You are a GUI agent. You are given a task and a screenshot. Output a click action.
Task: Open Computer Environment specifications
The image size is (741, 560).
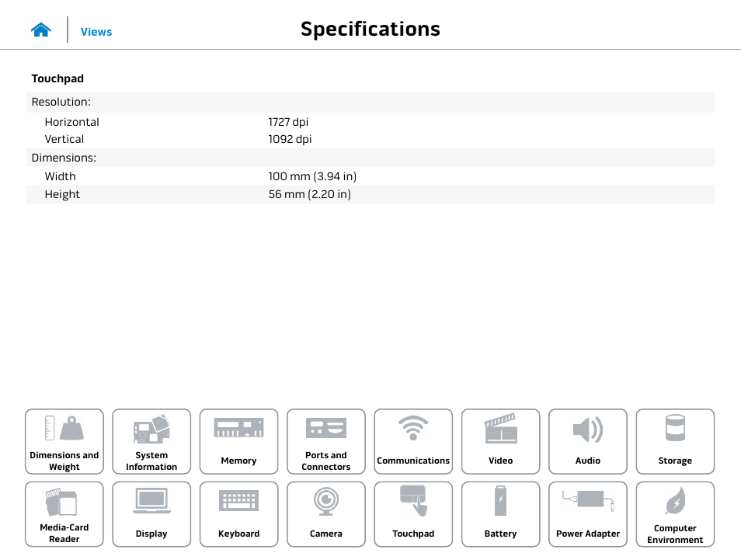point(675,514)
